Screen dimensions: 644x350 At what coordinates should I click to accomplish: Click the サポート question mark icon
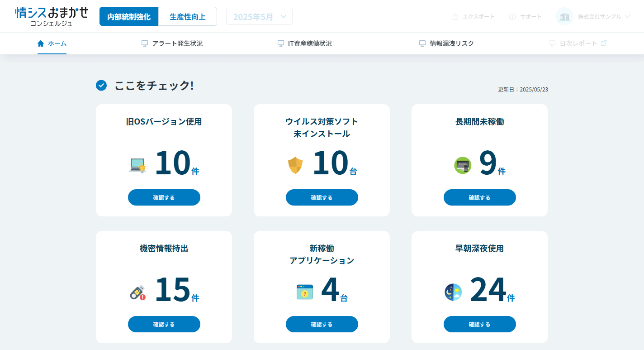[x=511, y=16]
